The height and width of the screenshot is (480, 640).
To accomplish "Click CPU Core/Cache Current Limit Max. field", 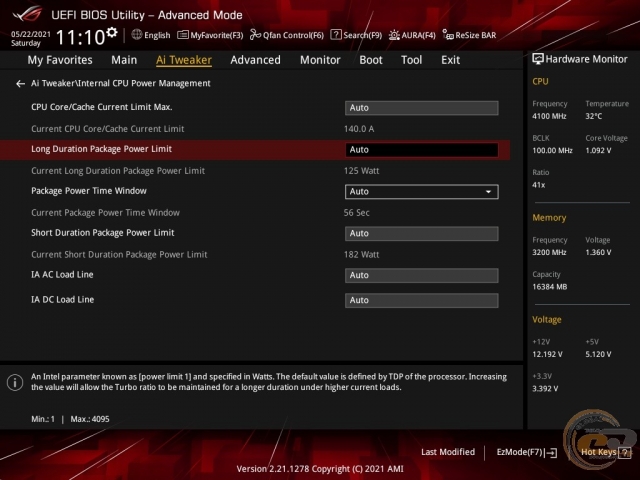I will click(x=421, y=108).
